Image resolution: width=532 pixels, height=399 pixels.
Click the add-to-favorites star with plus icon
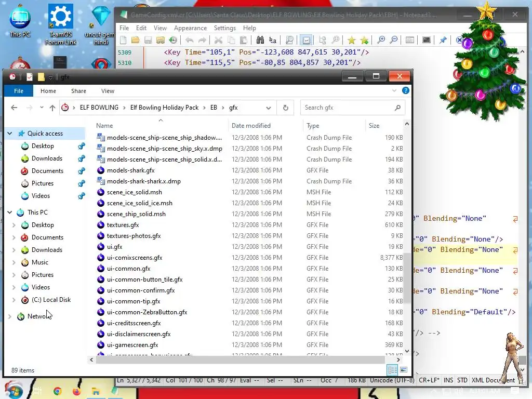[364, 41]
